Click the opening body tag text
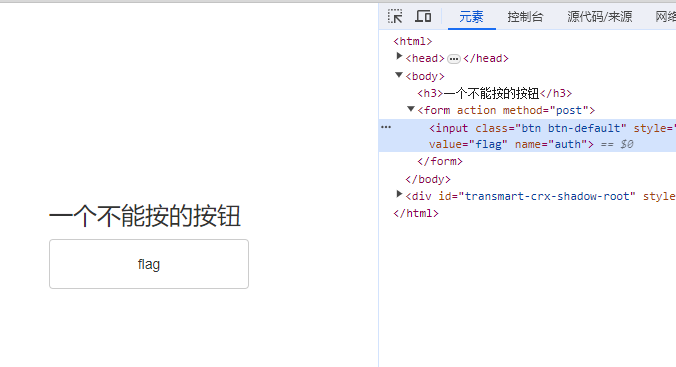The width and height of the screenshot is (676, 367). [x=425, y=76]
